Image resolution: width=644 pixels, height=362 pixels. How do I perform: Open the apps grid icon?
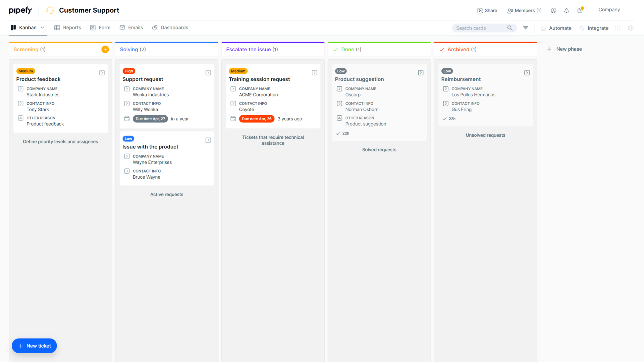(618, 28)
